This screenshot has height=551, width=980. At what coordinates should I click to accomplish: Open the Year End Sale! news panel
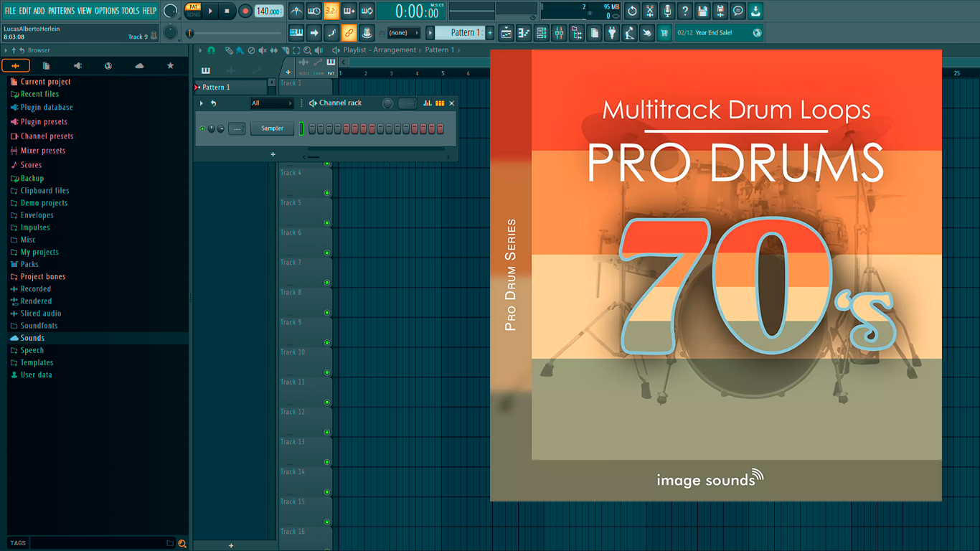click(719, 33)
